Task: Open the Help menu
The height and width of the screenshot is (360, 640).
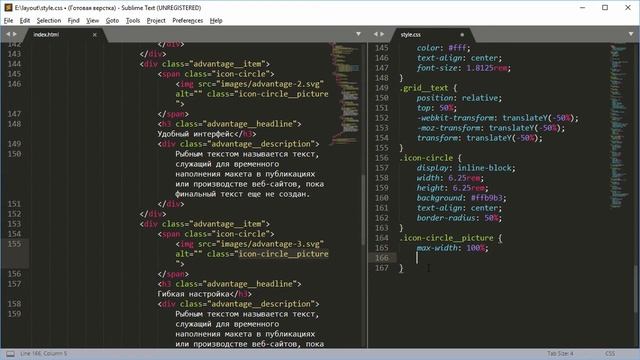Action: click(x=216, y=20)
